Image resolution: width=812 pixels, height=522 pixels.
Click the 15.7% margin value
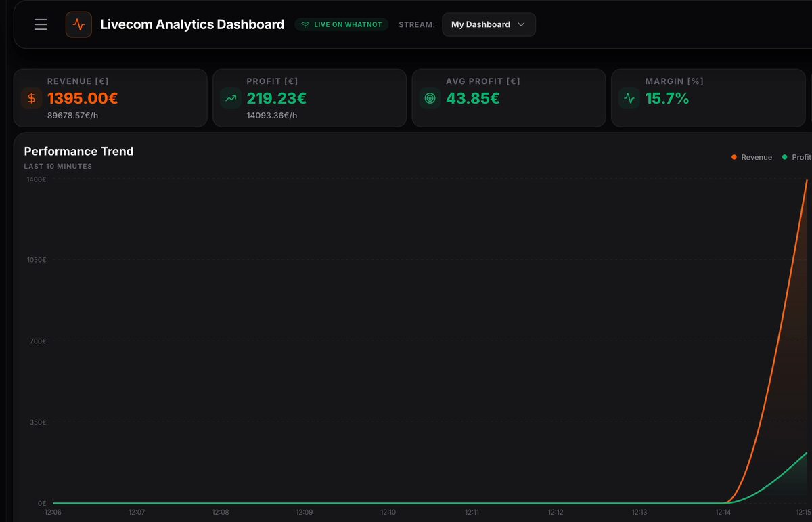[x=667, y=98]
